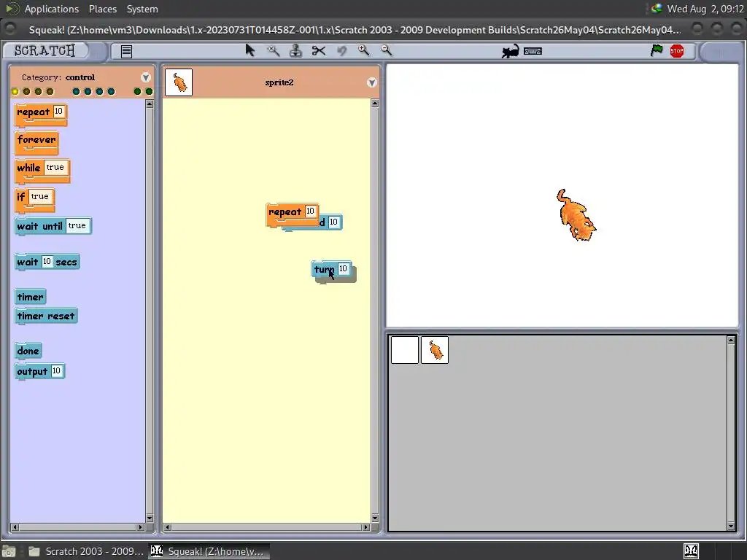This screenshot has width=747, height=560.
Task: Open the Category dropdown arrow
Action: click(146, 77)
